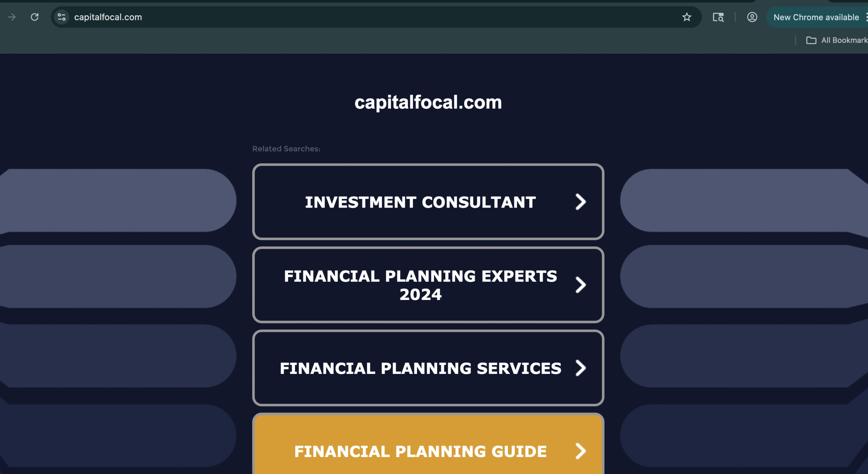
Task: Click the chevron beside Financial Planning Experts 2024
Action: point(580,285)
